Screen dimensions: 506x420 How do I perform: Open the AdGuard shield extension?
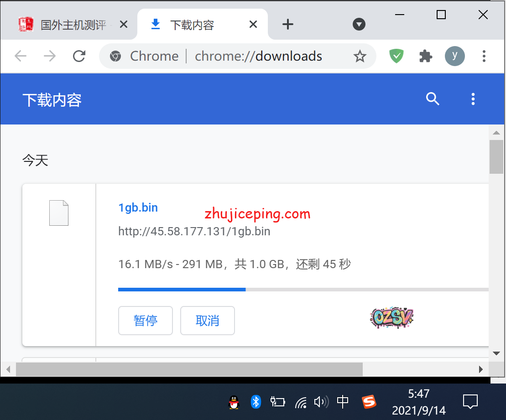click(396, 56)
